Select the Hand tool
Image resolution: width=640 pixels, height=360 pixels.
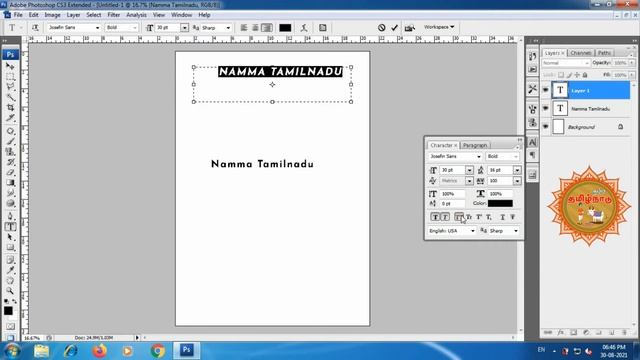click(10, 280)
